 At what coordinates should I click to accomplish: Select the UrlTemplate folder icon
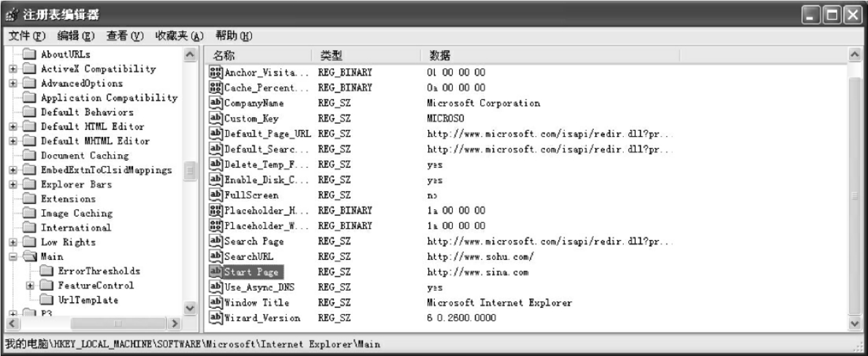(x=46, y=300)
